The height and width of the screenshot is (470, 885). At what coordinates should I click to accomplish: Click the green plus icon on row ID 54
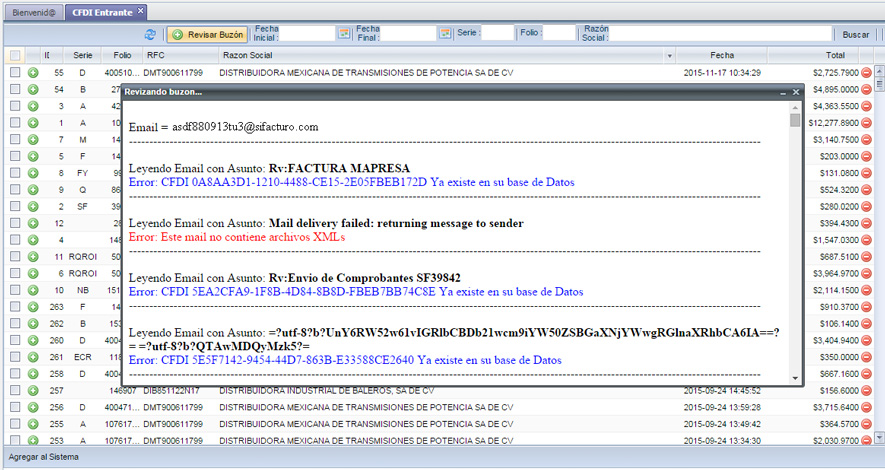[x=33, y=89]
